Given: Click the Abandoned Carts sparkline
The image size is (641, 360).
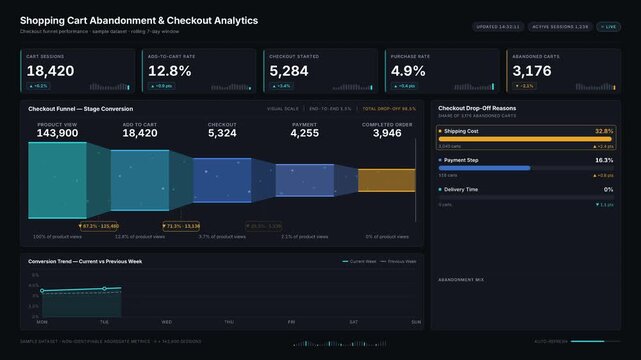Looking at the screenshot, I should click(595, 87).
